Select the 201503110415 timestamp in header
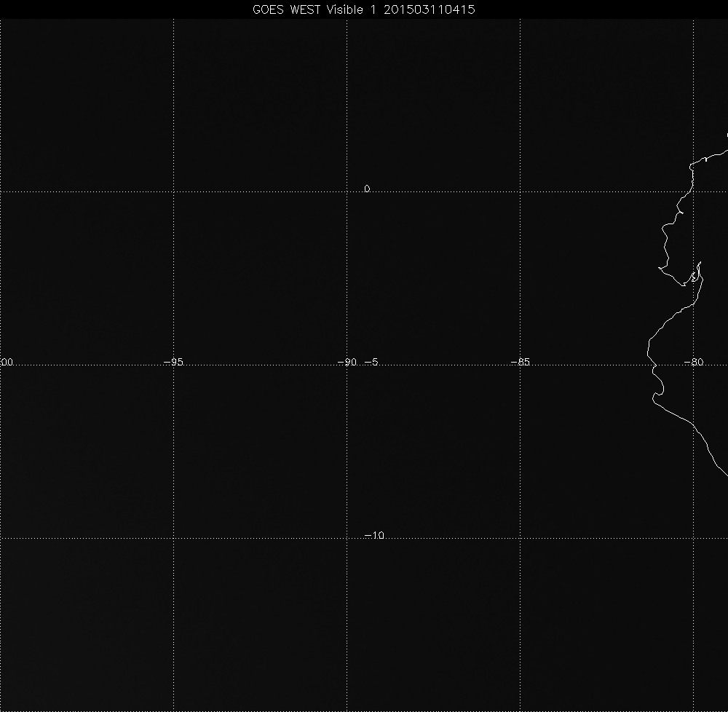The image size is (728, 712). pyautogui.click(x=430, y=9)
